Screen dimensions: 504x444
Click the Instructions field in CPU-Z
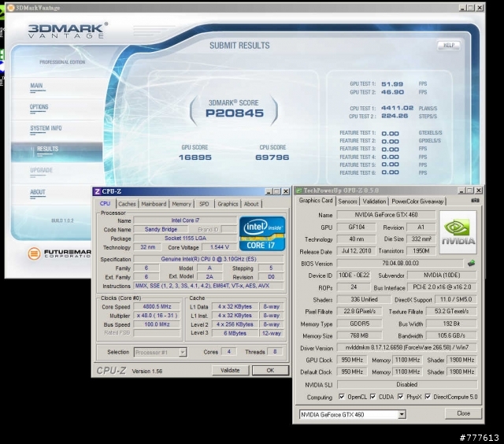pyautogui.click(x=209, y=286)
